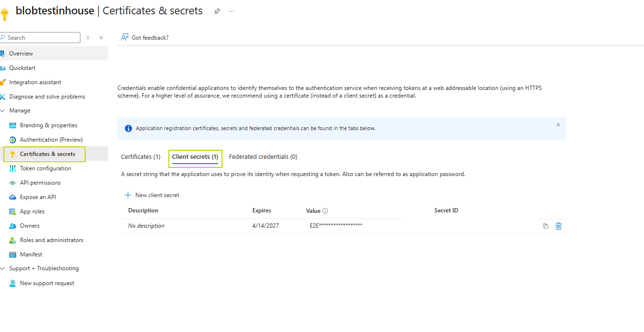Select the masked E2E secret value
This screenshot has height=332, width=644.
(x=336, y=225)
